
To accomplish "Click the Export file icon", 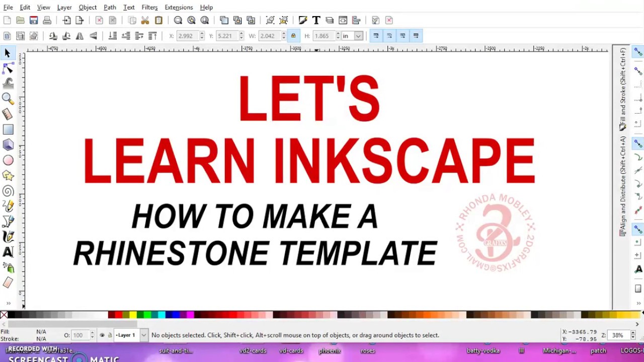I will pos(79,20).
